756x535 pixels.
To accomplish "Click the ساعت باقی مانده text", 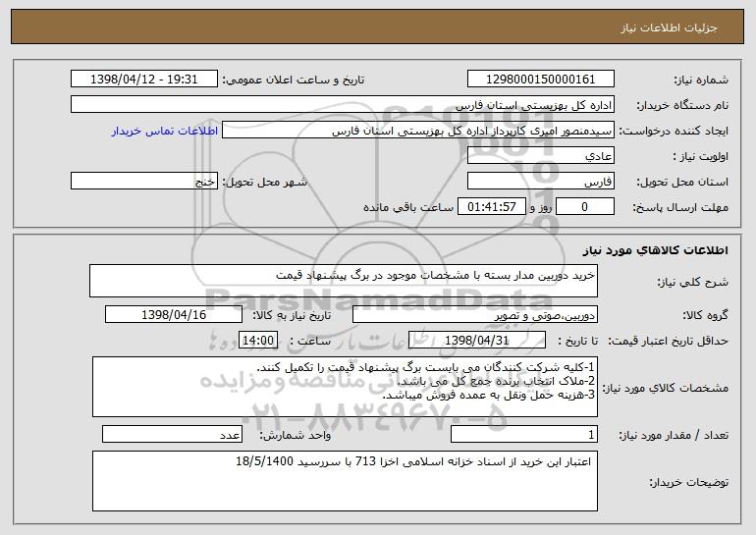I will [x=408, y=208].
